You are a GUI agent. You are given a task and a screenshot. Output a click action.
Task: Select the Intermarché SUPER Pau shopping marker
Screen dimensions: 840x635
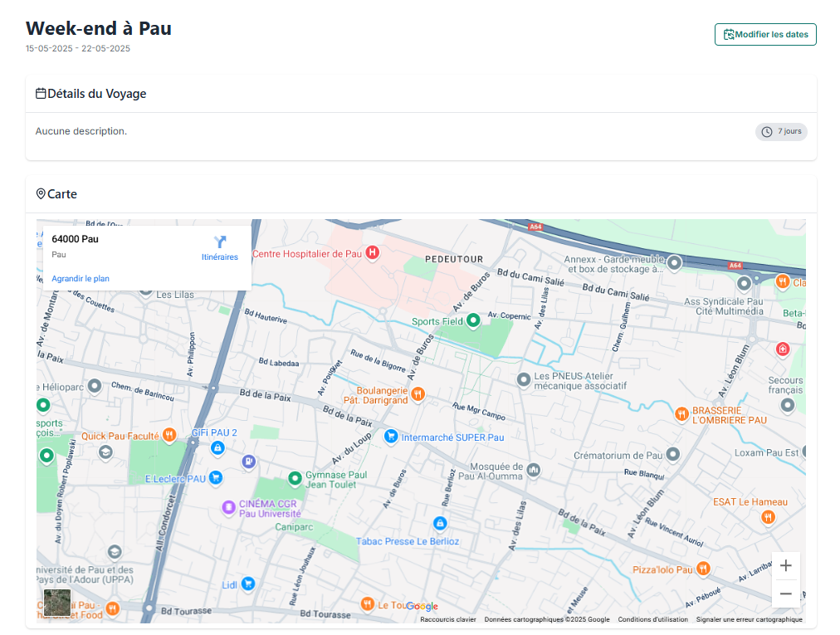tap(391, 436)
